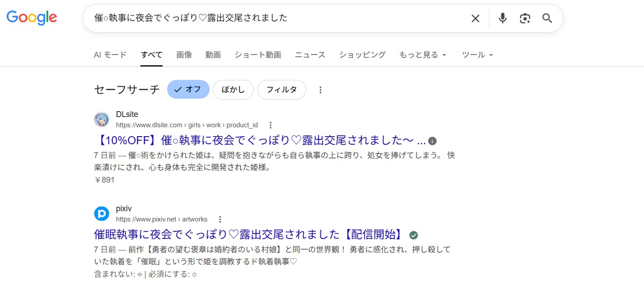Open pixiv result three-dot options

220,219
